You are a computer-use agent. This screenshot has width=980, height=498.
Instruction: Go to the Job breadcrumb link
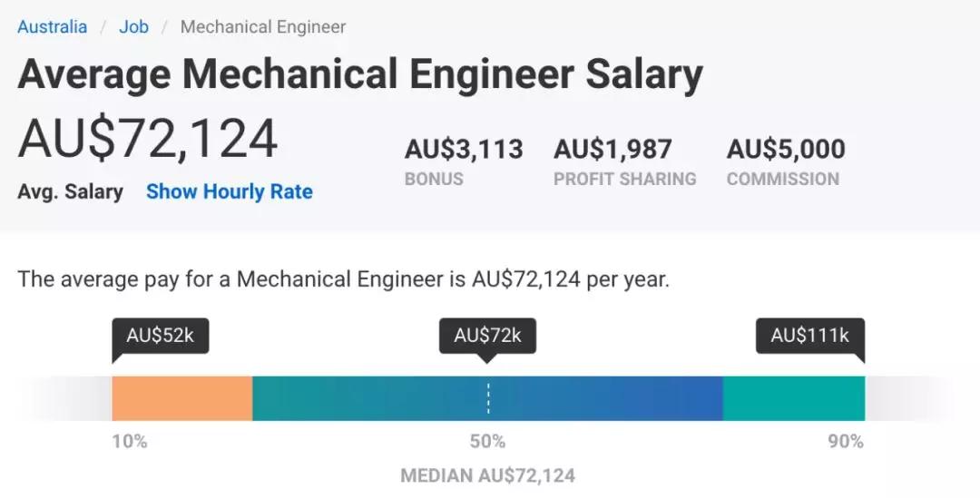pyautogui.click(x=133, y=27)
